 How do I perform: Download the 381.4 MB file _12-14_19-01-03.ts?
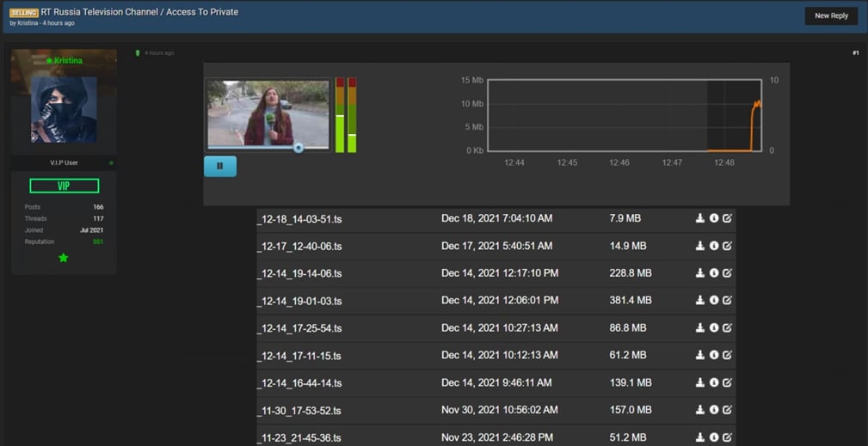699,301
